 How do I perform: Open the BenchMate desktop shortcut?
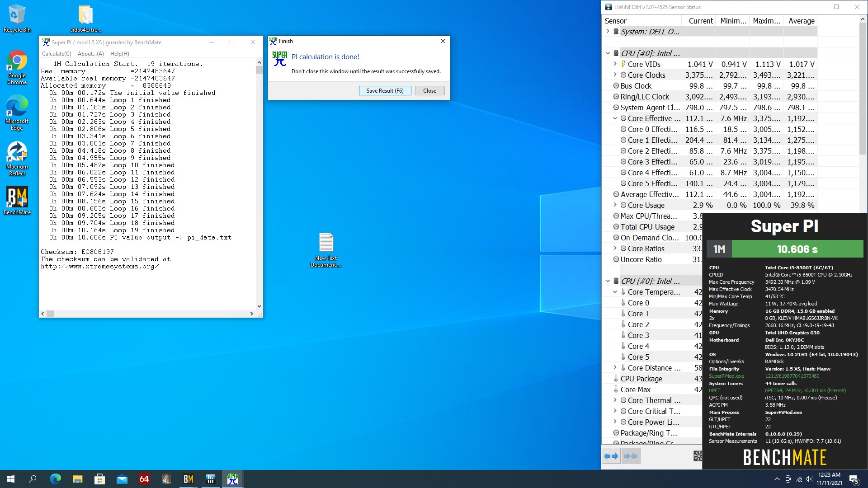pos(17,201)
